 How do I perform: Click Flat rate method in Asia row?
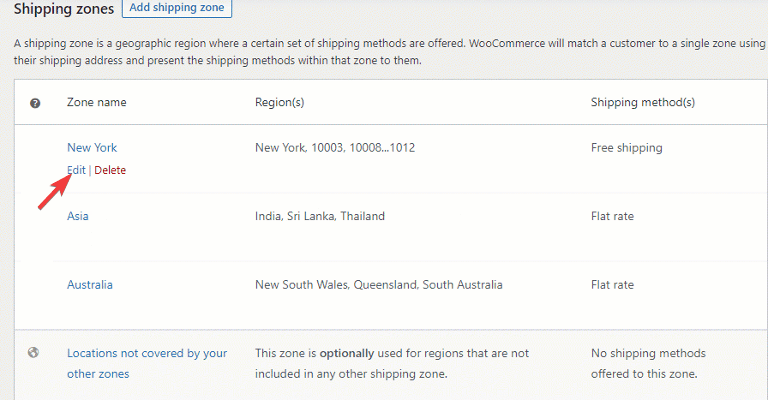(x=612, y=216)
